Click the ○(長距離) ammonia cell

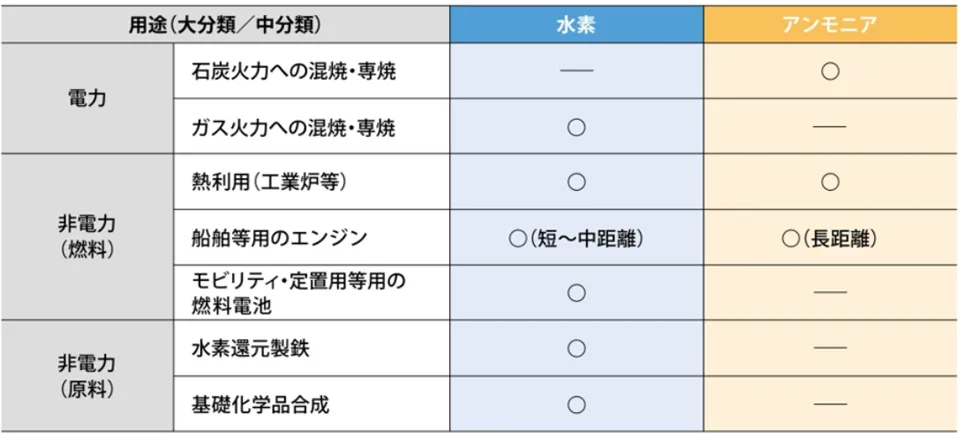(x=830, y=239)
